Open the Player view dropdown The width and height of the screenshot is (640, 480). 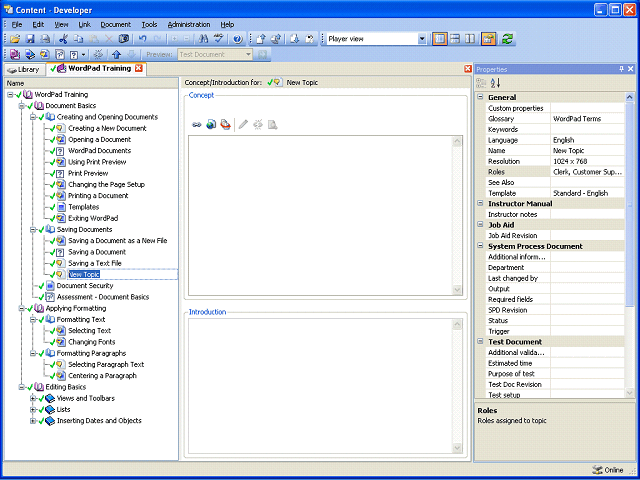[x=422, y=39]
